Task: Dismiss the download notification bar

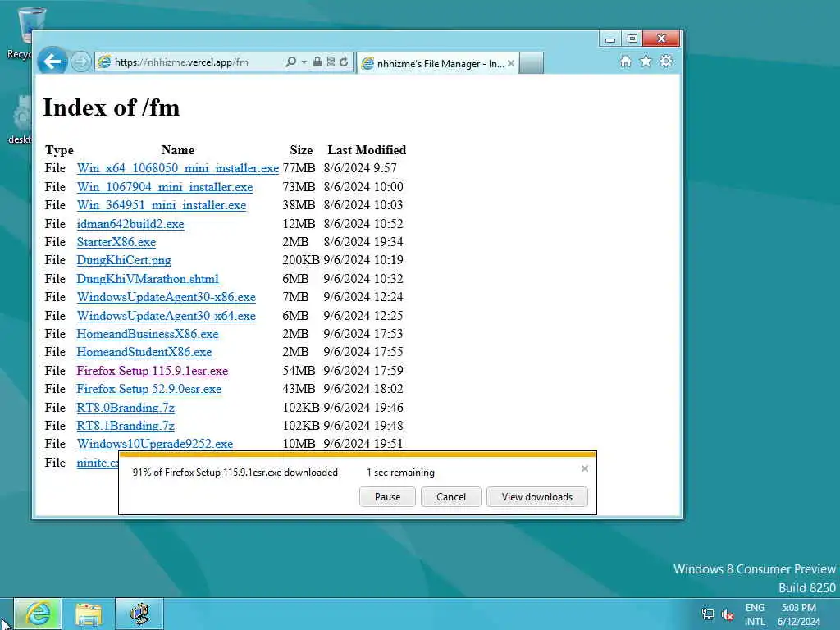Action: (584, 468)
